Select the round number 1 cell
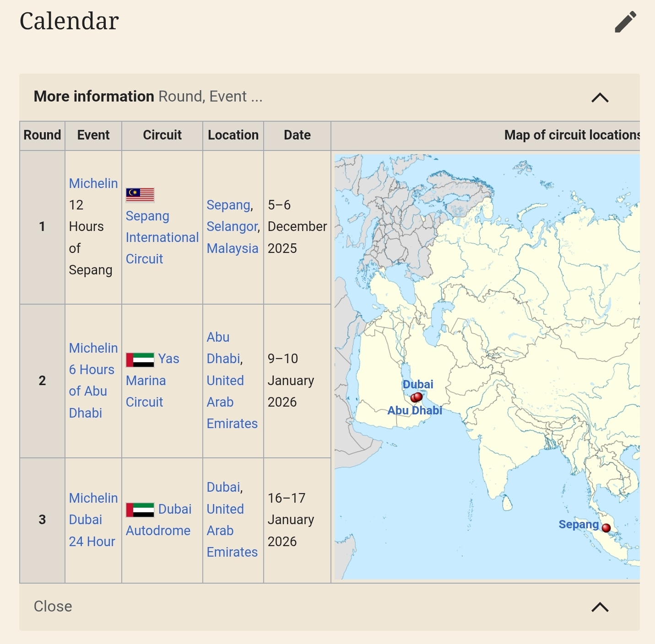This screenshot has height=644, width=655. tap(42, 227)
